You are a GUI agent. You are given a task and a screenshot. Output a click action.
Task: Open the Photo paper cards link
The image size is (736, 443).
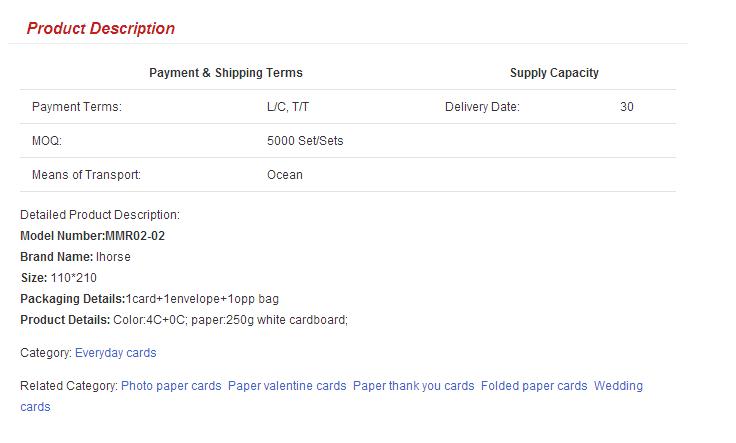pyautogui.click(x=171, y=386)
